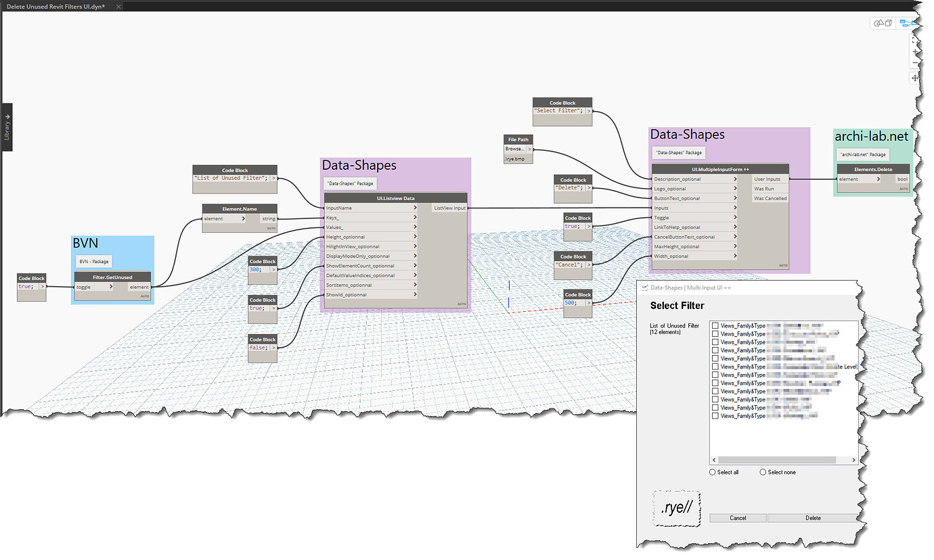
Task: Switch to graph view mode
Action: [x=907, y=22]
